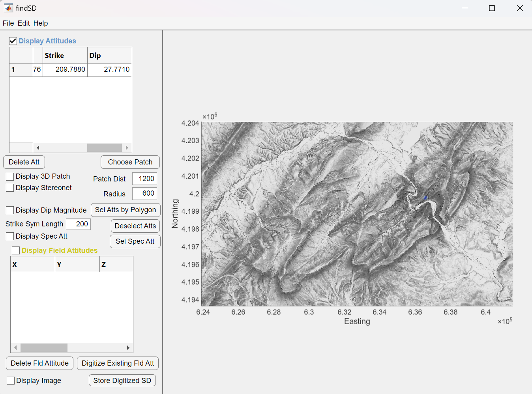Viewport: 532px width, 394px height.
Task: Click Sel Atts by Polygon button
Action: 126,210
